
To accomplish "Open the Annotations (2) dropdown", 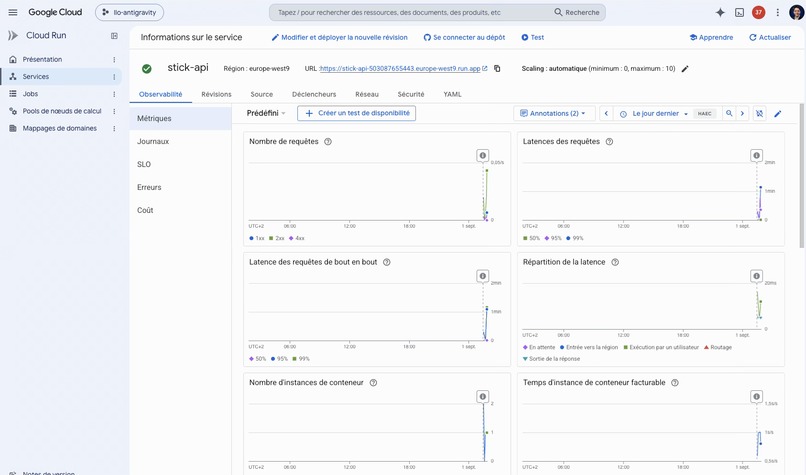I will click(x=554, y=114).
